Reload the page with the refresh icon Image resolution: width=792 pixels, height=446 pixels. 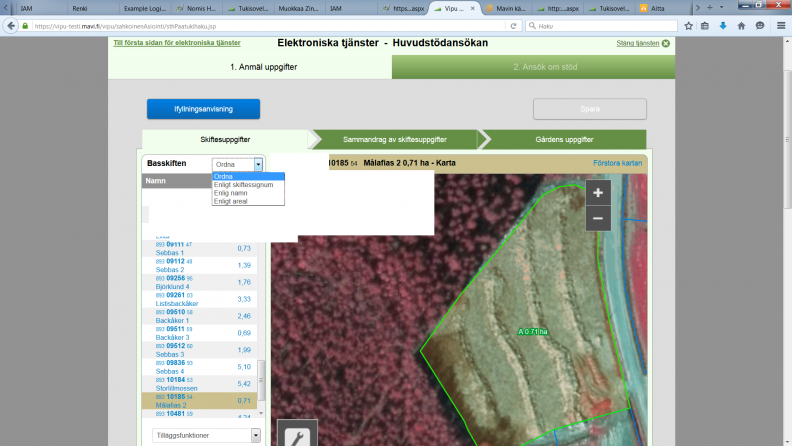(x=514, y=26)
